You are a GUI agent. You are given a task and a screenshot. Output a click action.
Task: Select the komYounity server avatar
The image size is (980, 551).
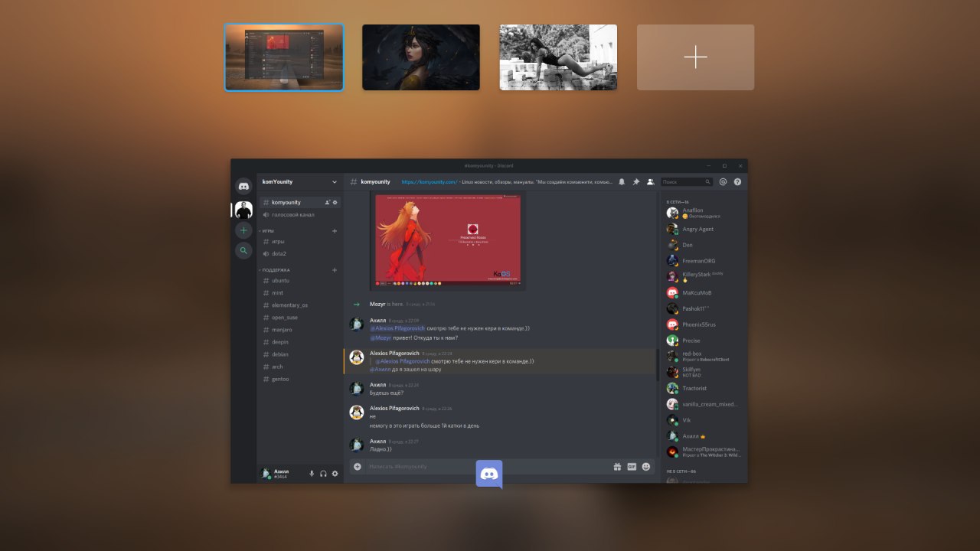243,210
